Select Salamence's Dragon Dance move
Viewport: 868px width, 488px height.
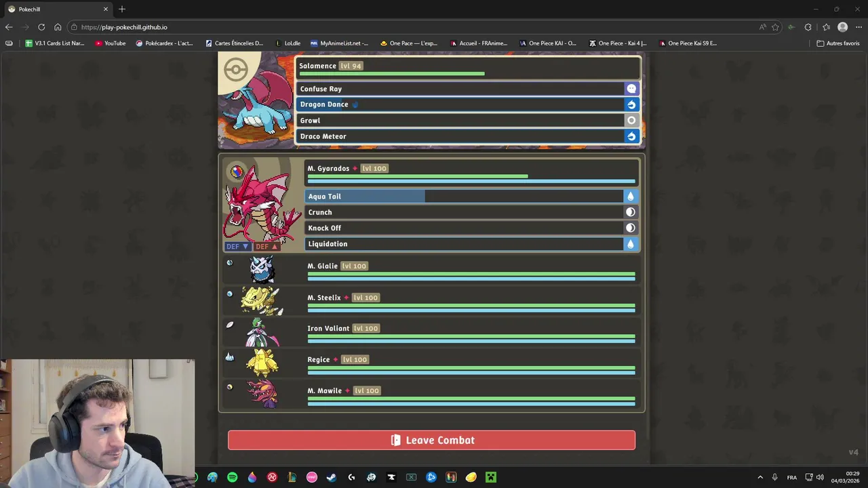point(467,104)
